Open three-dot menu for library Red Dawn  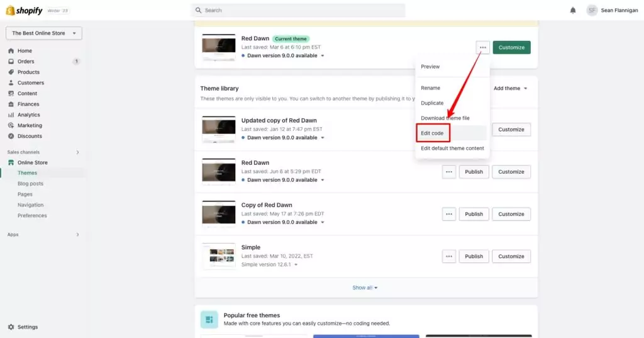tap(449, 172)
